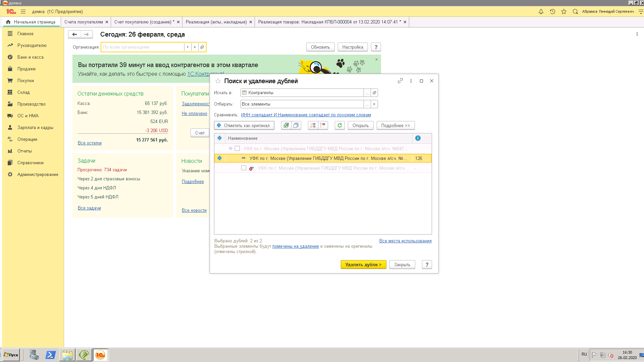Open the Продажи section
The height and width of the screenshot is (362, 644).
coord(26,69)
